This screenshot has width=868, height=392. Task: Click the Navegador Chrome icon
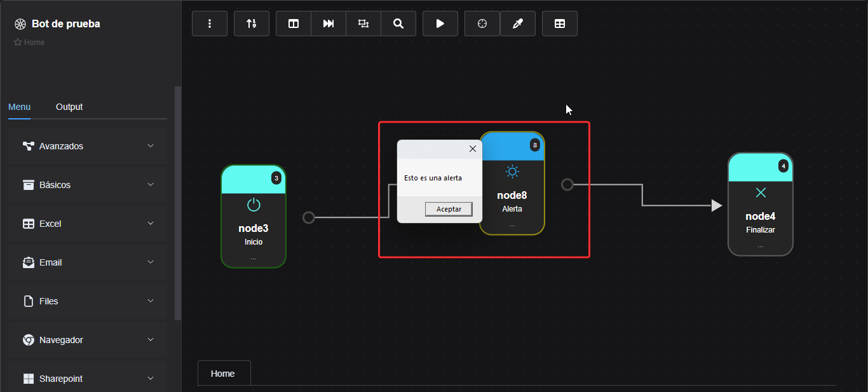point(29,340)
